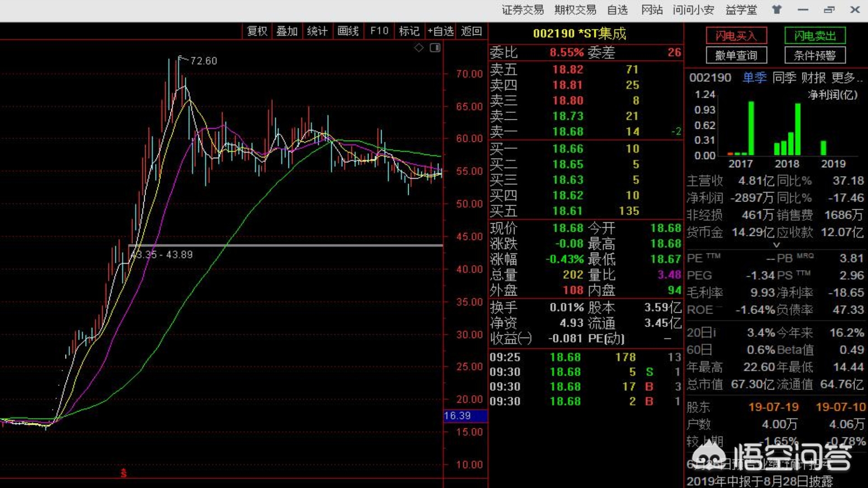Viewport: 868px width, 488px height.
Task: Expand the financial details chevron
Action: pos(777,245)
